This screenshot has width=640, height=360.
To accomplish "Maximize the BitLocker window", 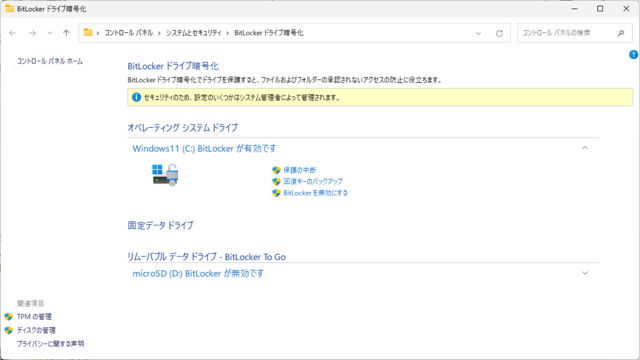I will click(600, 9).
